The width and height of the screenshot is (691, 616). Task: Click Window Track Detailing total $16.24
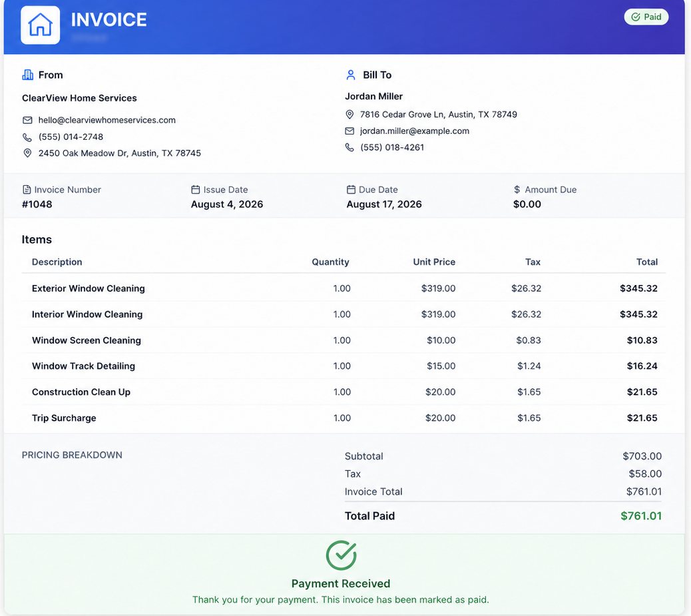pyautogui.click(x=642, y=366)
